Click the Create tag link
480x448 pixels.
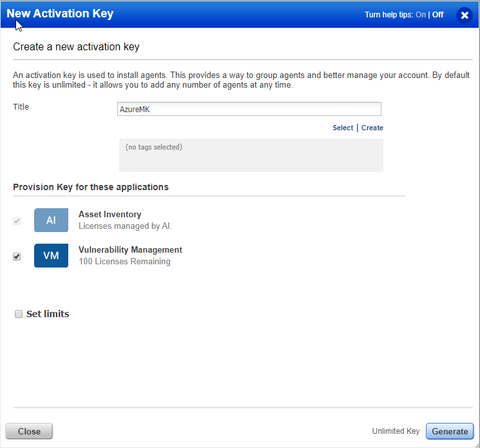pyautogui.click(x=372, y=128)
